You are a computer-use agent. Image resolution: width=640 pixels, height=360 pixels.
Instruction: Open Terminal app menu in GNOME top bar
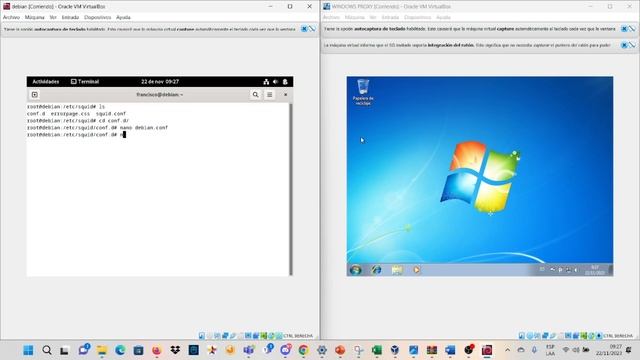coord(85,82)
